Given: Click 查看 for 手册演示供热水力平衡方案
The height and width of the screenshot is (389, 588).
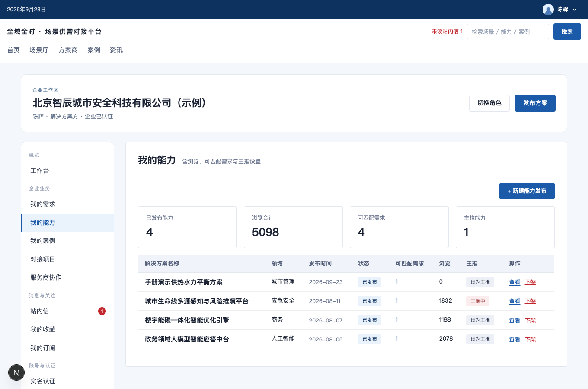Looking at the screenshot, I should tap(514, 282).
